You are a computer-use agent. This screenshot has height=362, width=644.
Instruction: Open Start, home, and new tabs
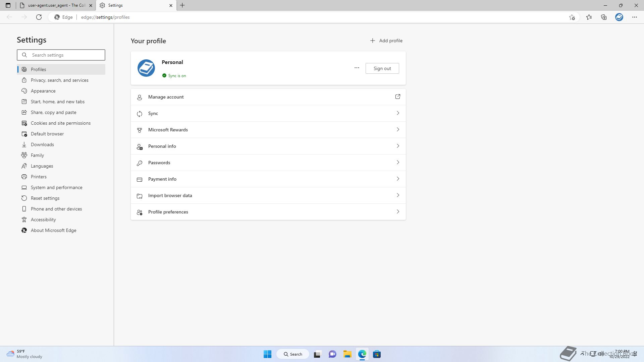click(x=61, y=102)
